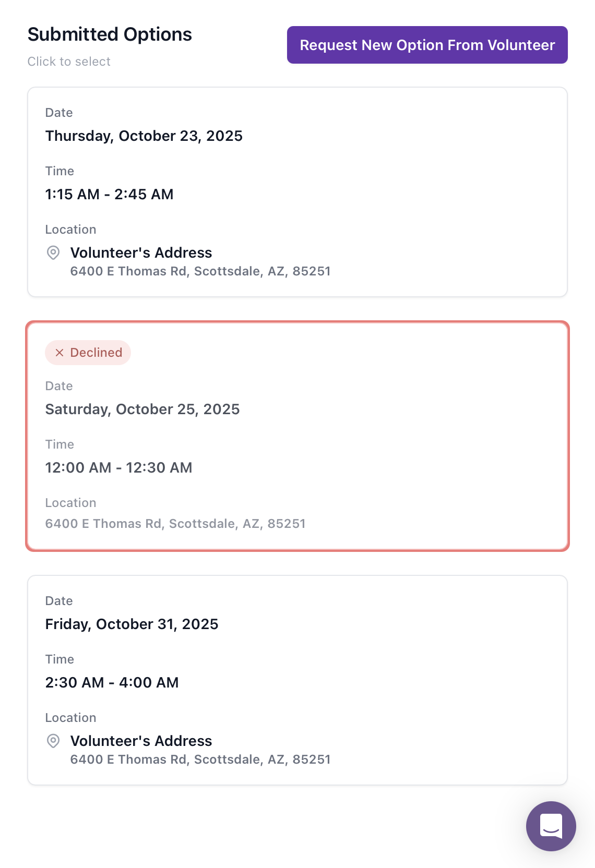Screen dimensions: 595x868
Task: Click the X icon on the Declined badge
Action: (59, 352)
